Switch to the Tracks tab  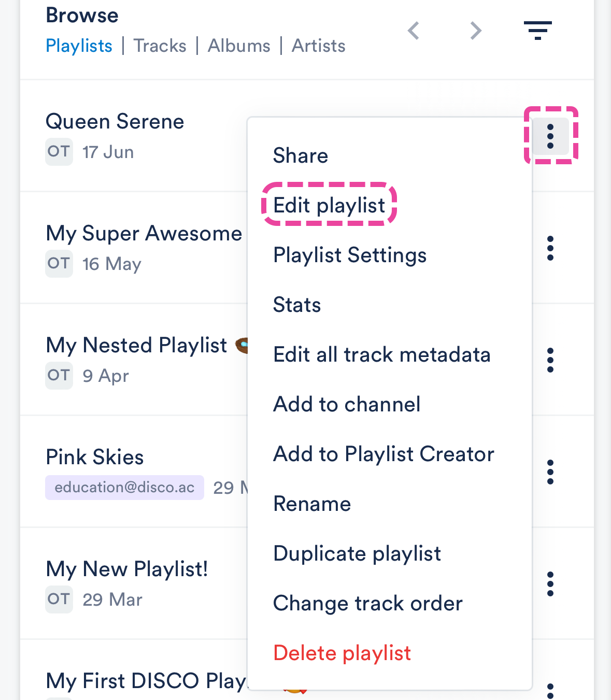pos(160,46)
